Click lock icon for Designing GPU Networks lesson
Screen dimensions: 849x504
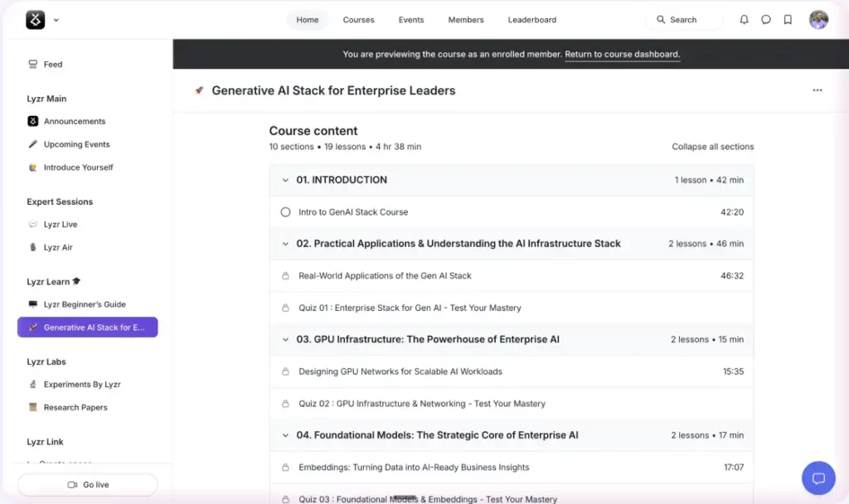click(285, 371)
